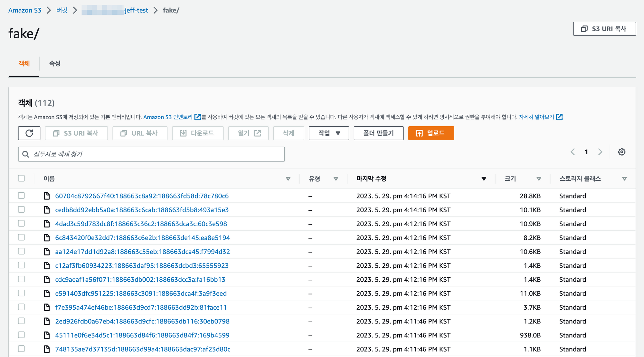
Task: Click the refresh objects icon button
Action: tap(29, 133)
